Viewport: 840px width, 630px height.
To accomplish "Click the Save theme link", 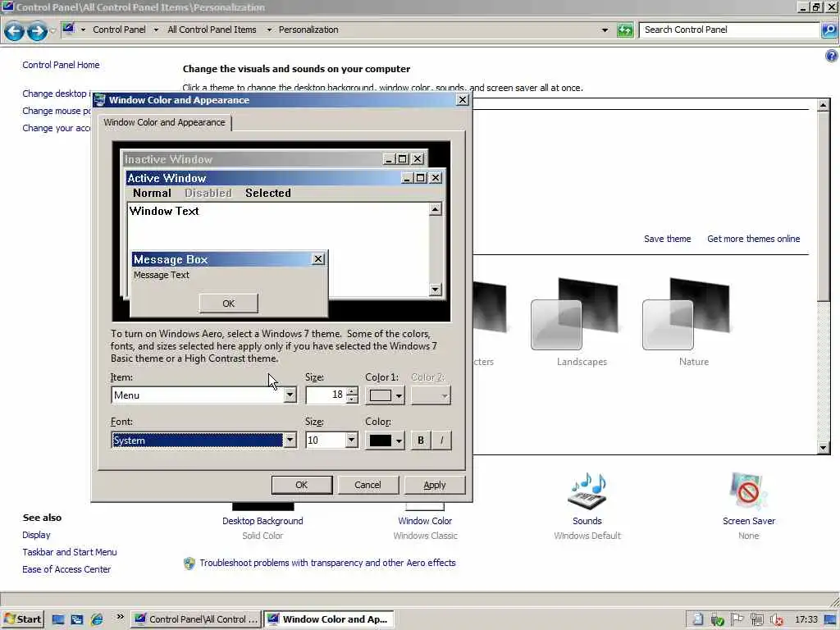I will [x=667, y=239].
